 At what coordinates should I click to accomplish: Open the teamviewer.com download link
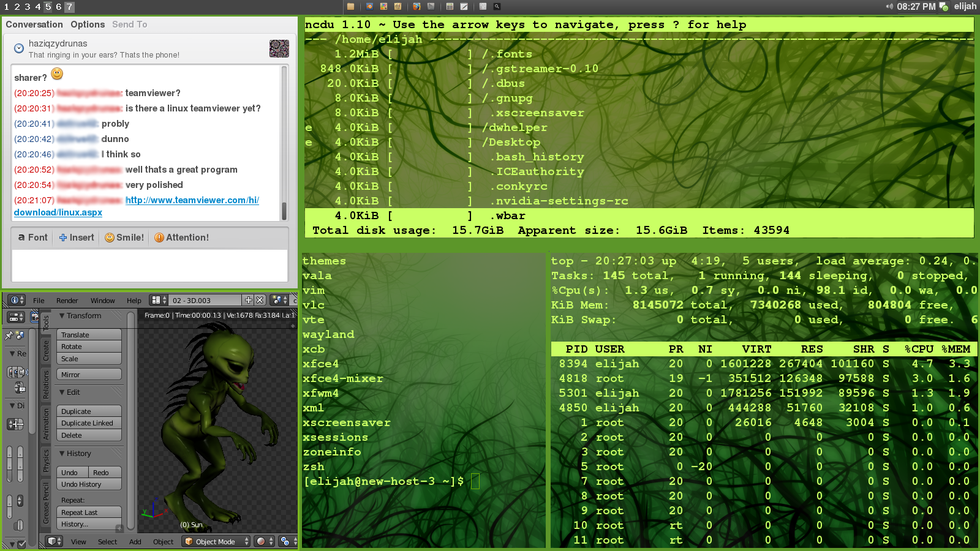pos(192,200)
